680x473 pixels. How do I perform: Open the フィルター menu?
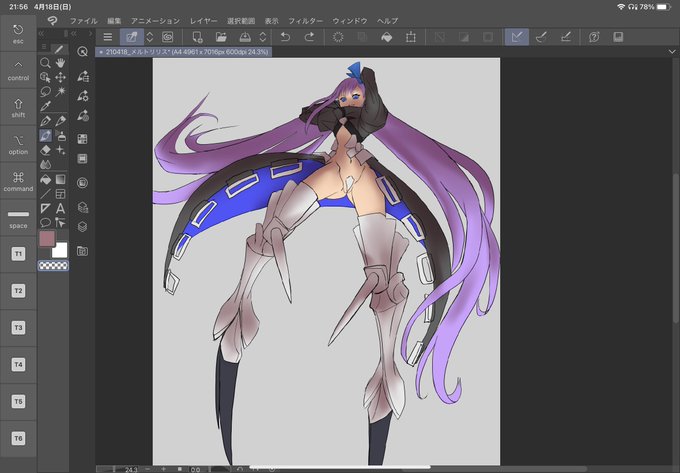pos(305,21)
